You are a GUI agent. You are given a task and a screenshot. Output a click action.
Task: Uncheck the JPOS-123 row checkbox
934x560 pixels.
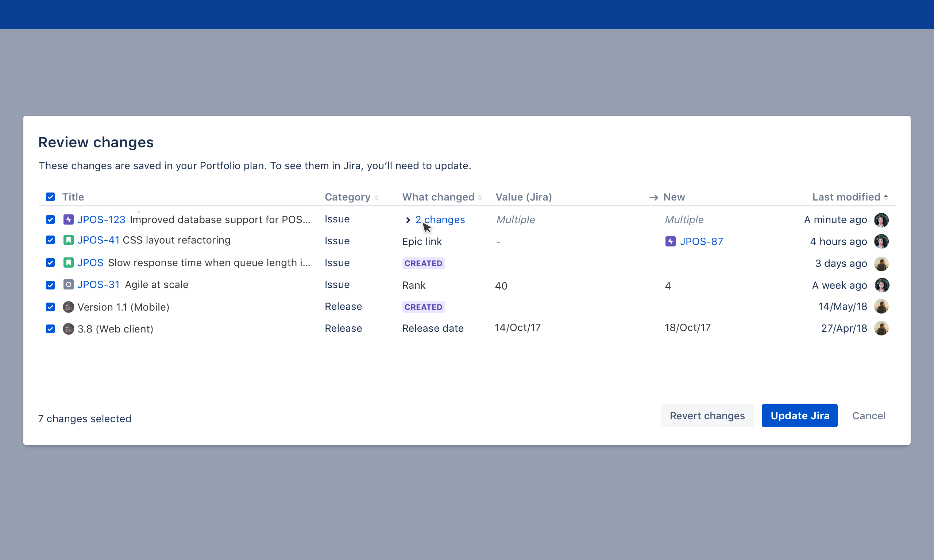click(x=50, y=219)
